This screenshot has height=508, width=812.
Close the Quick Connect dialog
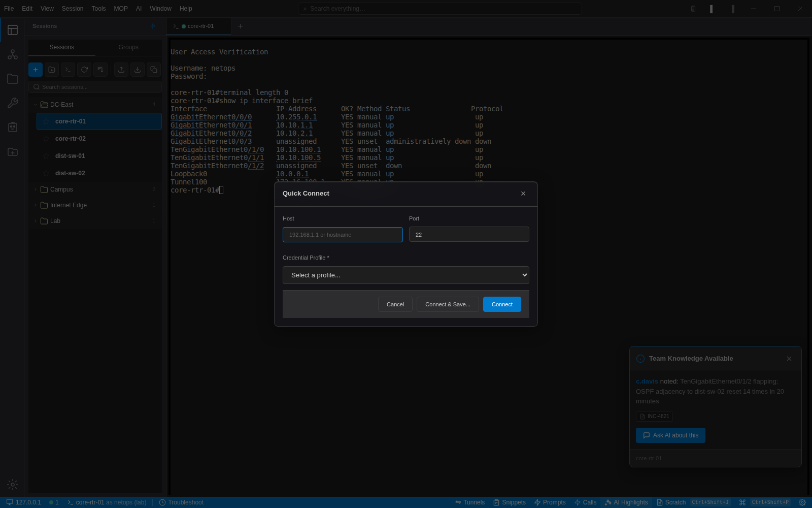(523, 194)
